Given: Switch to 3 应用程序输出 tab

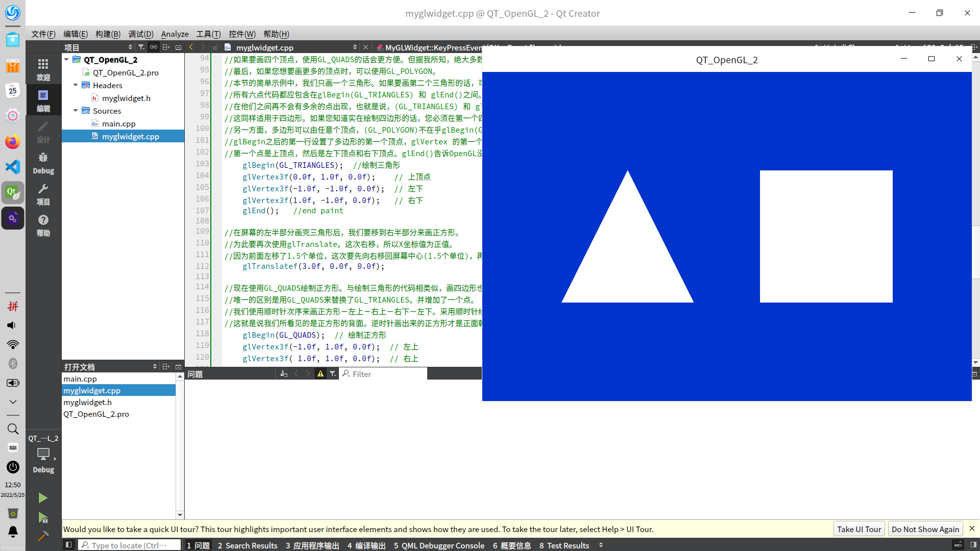Looking at the screenshot, I should click(312, 545).
